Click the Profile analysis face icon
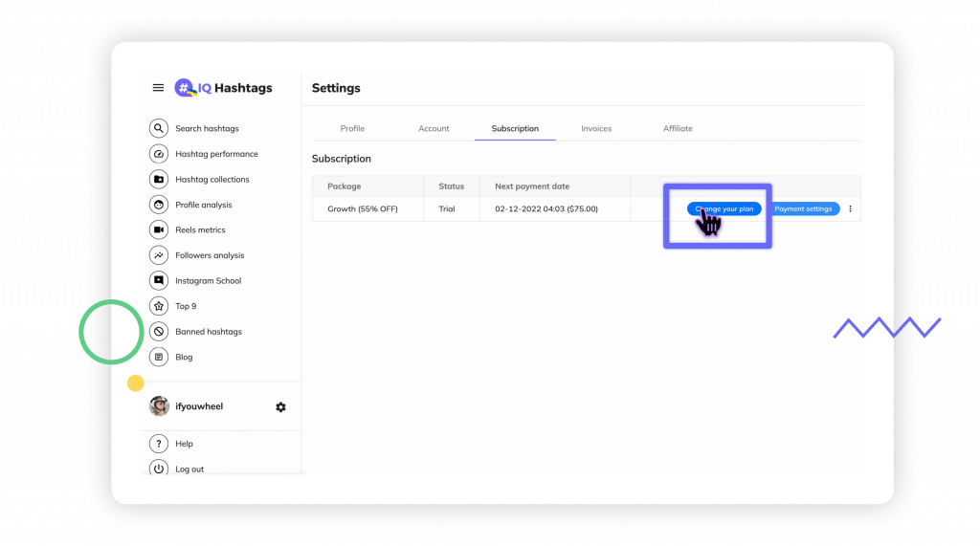The height and width of the screenshot is (546, 980). pyautogui.click(x=159, y=205)
